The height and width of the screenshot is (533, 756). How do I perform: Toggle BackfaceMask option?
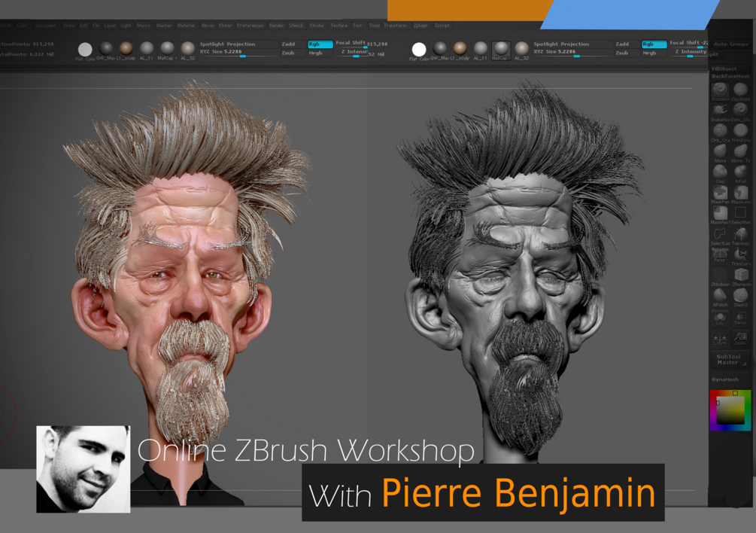pyautogui.click(x=730, y=76)
